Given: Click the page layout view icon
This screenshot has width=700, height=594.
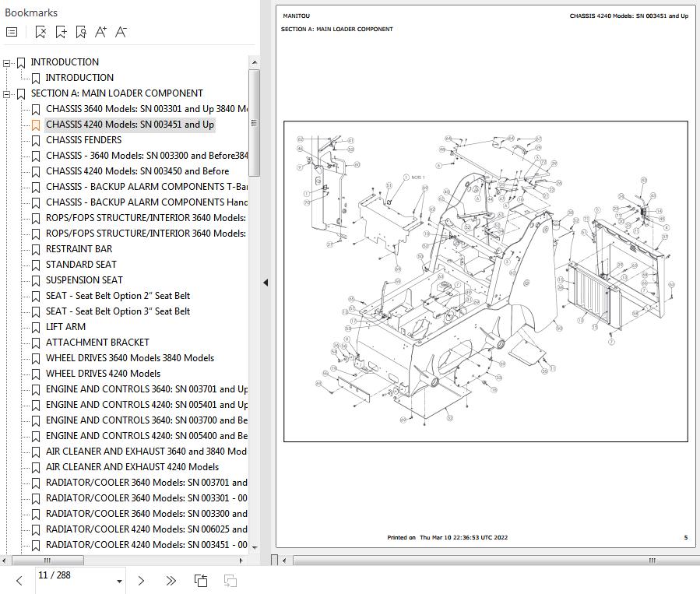Looking at the screenshot, I should (x=201, y=581).
